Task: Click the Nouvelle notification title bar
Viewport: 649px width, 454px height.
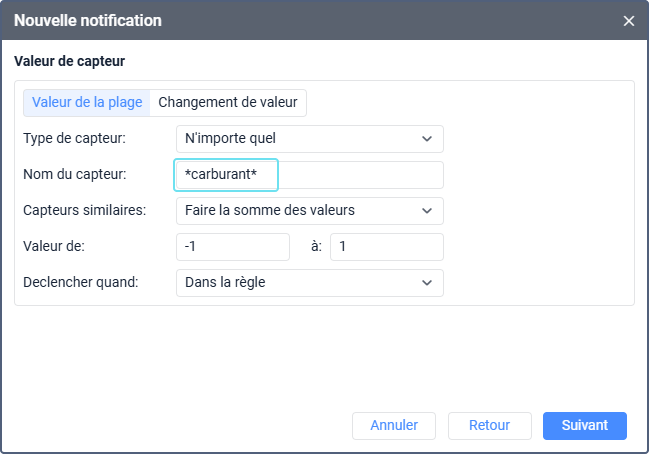Action: coord(300,21)
